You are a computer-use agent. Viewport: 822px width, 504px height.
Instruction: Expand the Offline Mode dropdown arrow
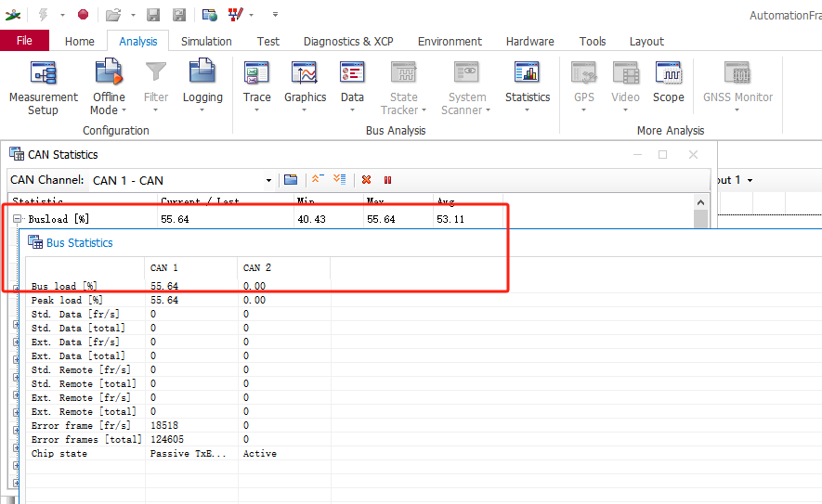click(x=124, y=110)
